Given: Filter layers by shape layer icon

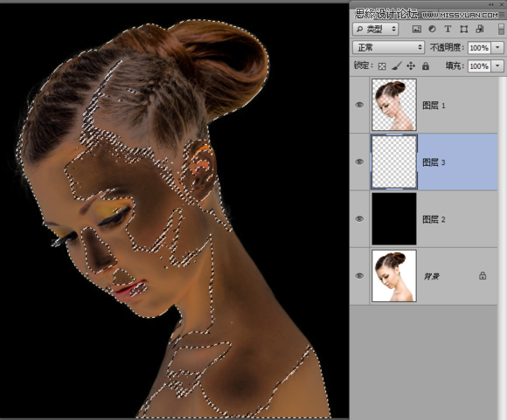Looking at the screenshot, I should [x=463, y=29].
